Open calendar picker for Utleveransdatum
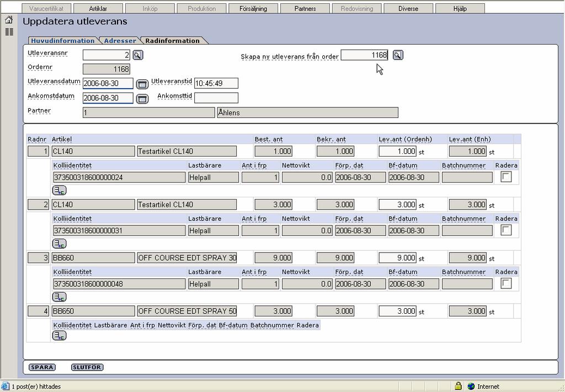 (142, 84)
